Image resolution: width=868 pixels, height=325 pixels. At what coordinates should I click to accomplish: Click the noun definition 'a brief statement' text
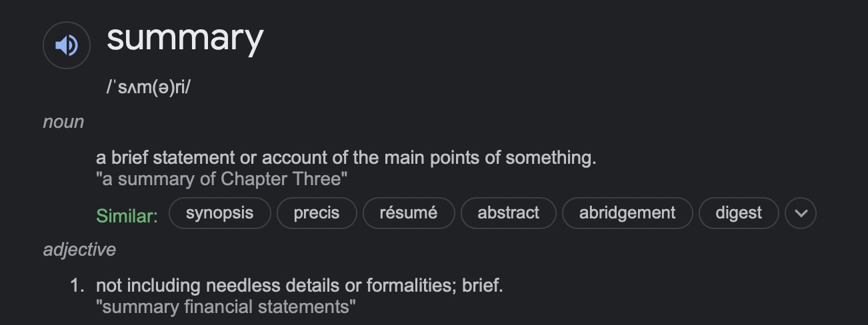(x=346, y=158)
